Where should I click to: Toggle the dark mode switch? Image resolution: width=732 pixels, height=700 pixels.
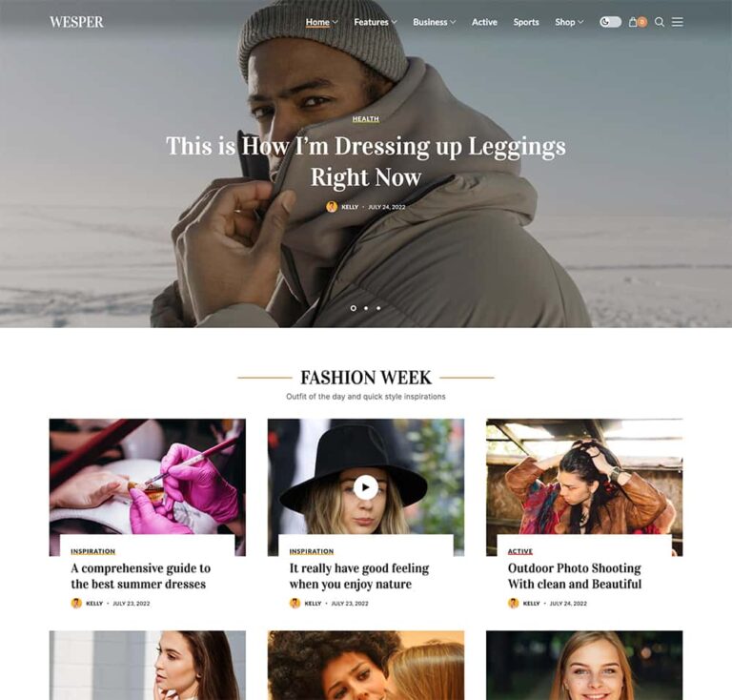(611, 22)
